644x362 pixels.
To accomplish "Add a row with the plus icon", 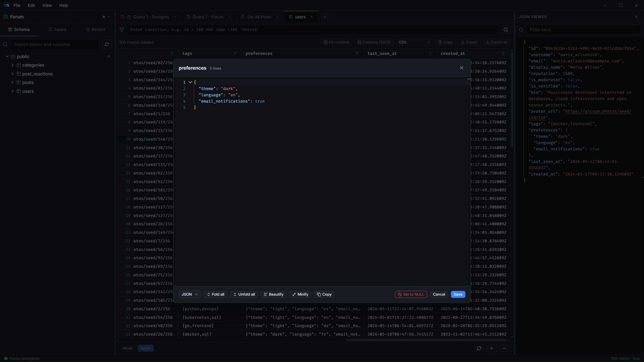I will (491, 348).
